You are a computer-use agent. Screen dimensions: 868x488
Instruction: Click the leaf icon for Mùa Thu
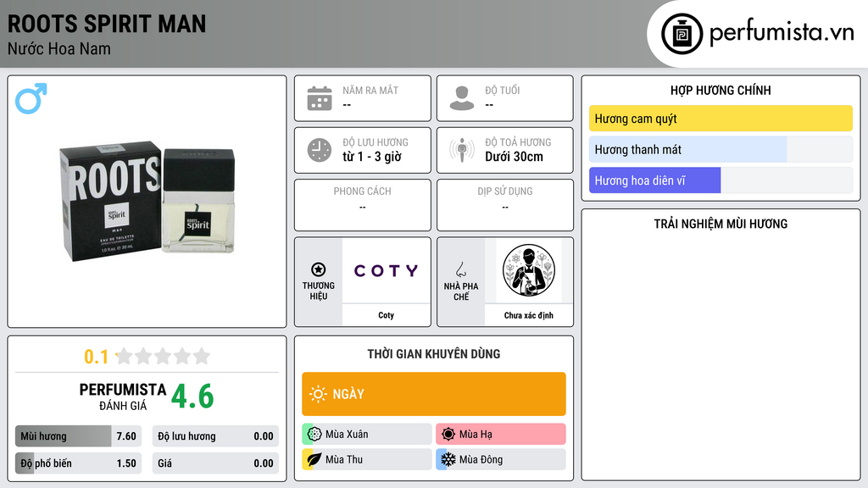(x=314, y=459)
